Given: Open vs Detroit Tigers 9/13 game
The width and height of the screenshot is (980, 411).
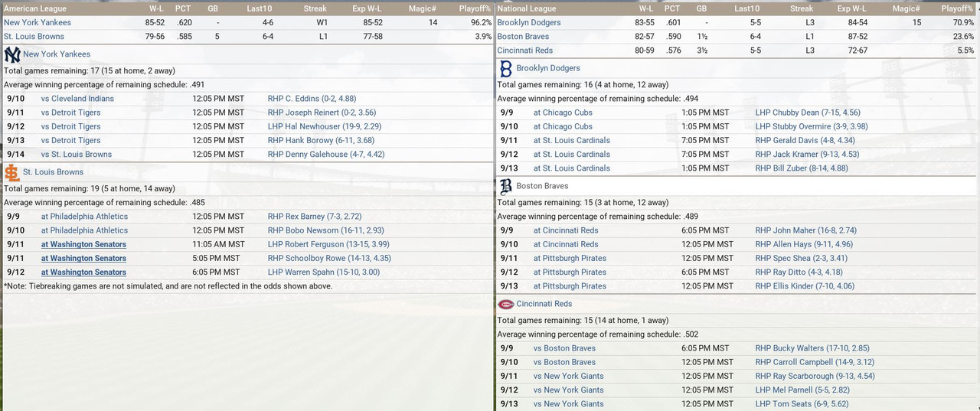Looking at the screenshot, I should click(71, 140).
